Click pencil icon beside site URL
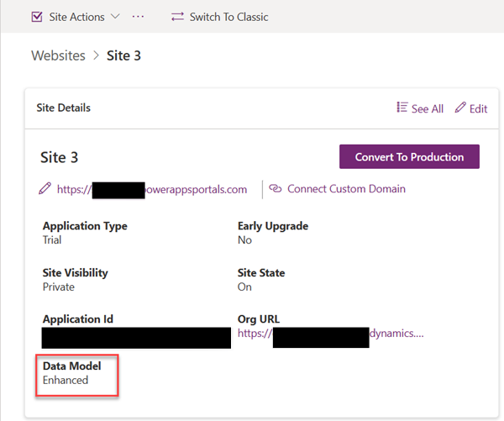 point(45,189)
